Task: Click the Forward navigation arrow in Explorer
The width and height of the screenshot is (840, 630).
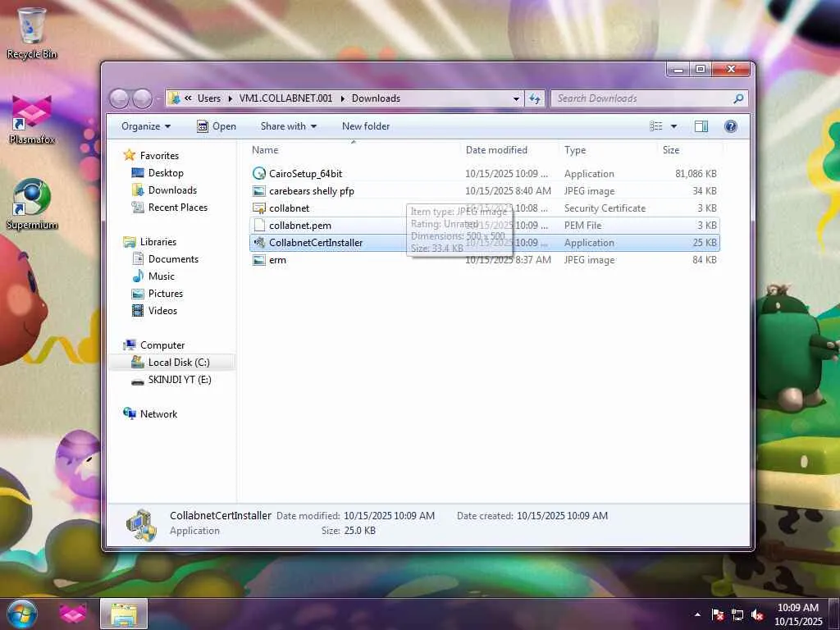Action: click(142, 98)
